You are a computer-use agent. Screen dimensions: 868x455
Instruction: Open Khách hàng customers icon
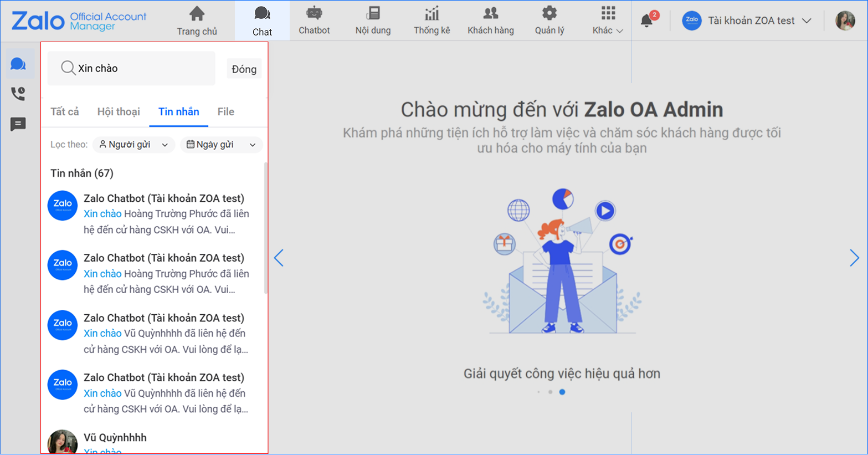pos(490,13)
